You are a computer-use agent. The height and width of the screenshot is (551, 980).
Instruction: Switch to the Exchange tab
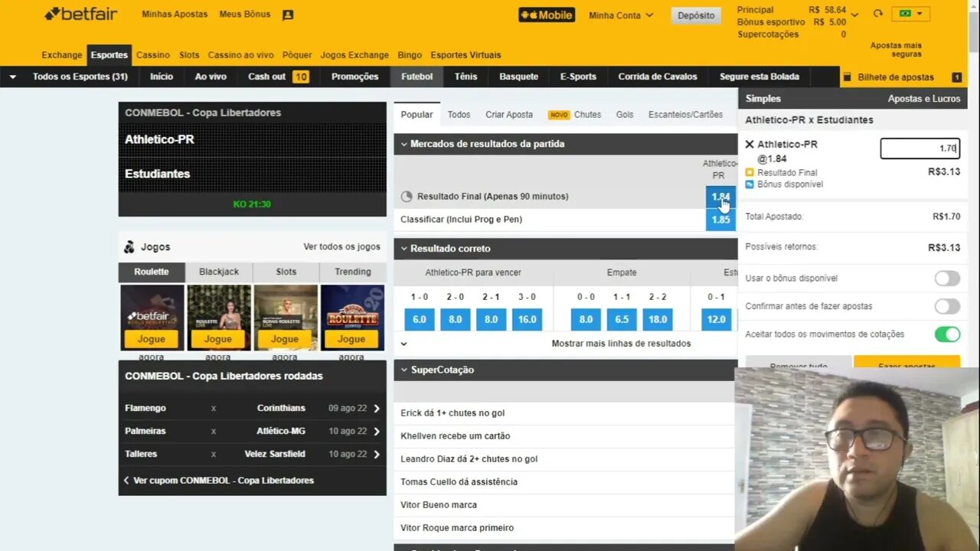(x=62, y=55)
